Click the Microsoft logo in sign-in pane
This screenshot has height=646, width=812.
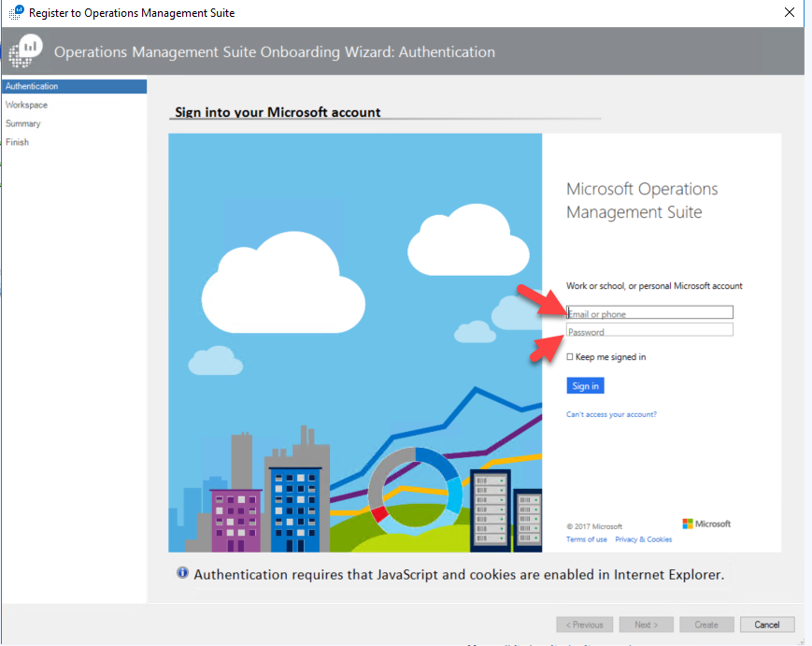706,524
